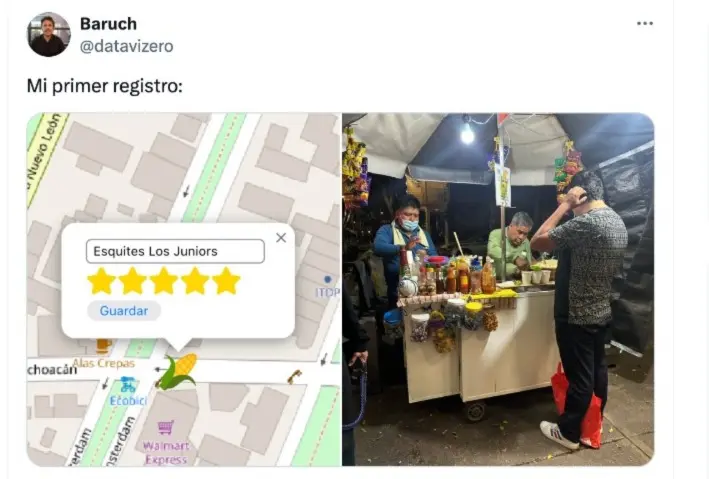Select the third rating star
Viewport: 709px width, 479px height.
click(x=163, y=281)
